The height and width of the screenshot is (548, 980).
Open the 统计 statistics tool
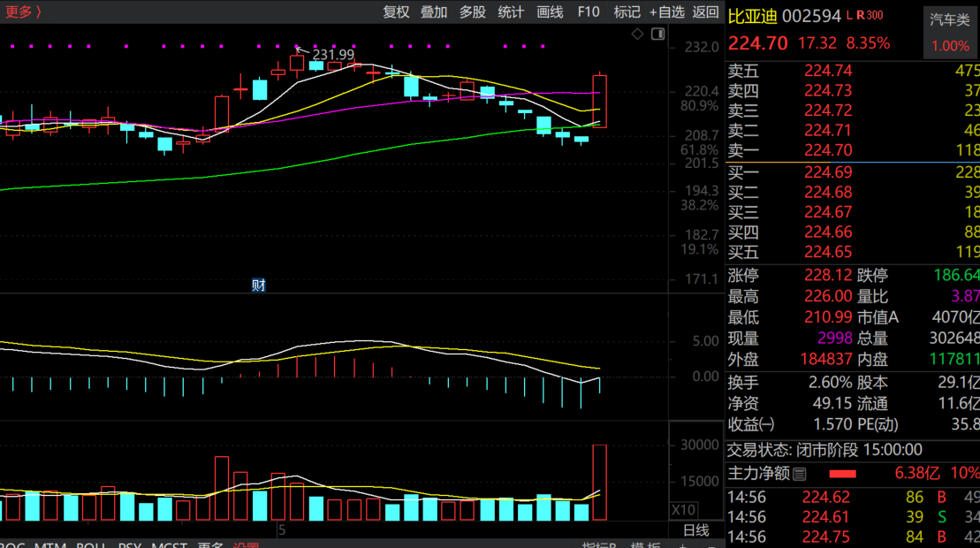[x=511, y=11]
